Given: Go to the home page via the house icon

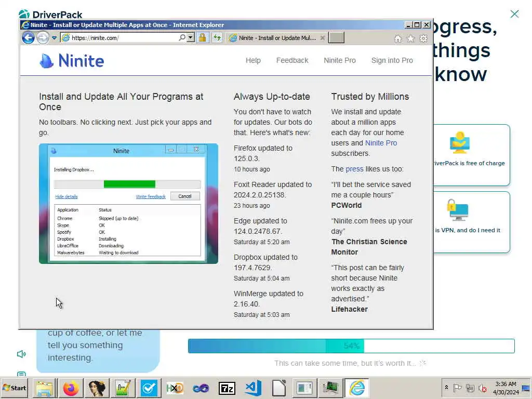Looking at the screenshot, I should 397,38.
